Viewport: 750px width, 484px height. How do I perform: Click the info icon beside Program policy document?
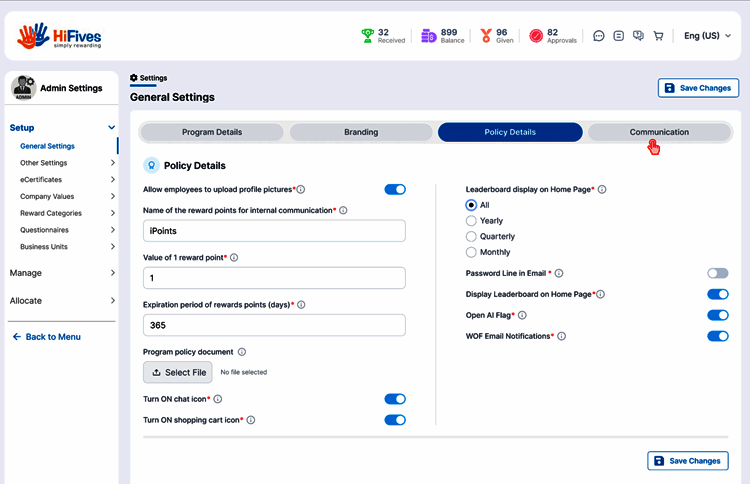point(242,352)
